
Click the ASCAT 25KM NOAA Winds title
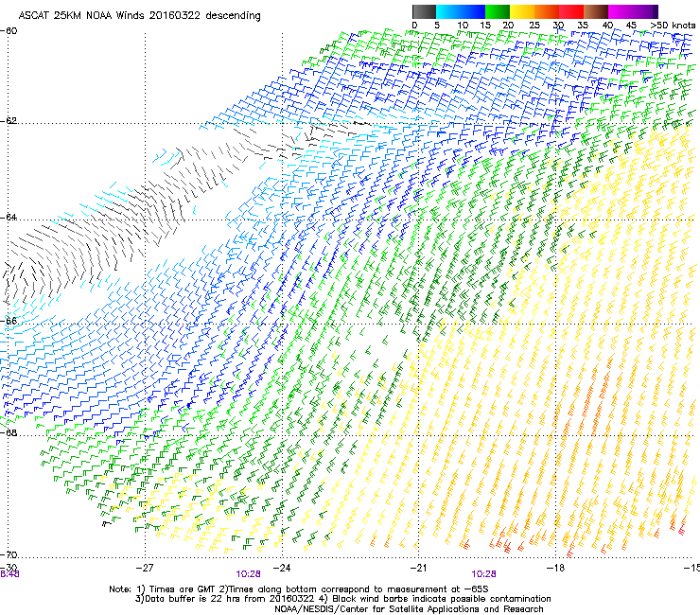click(x=140, y=16)
